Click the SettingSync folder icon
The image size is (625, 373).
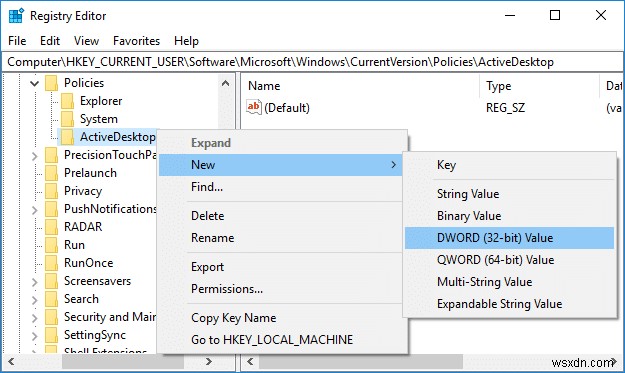click(x=52, y=335)
